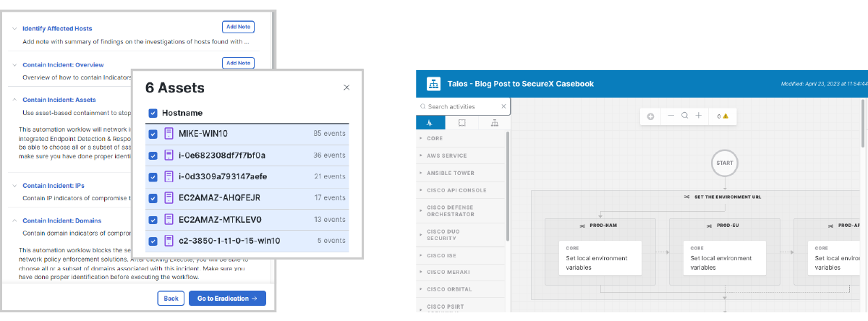The width and height of the screenshot is (868, 321).
Task: Click the '13 events' count text
Action: pos(330,220)
